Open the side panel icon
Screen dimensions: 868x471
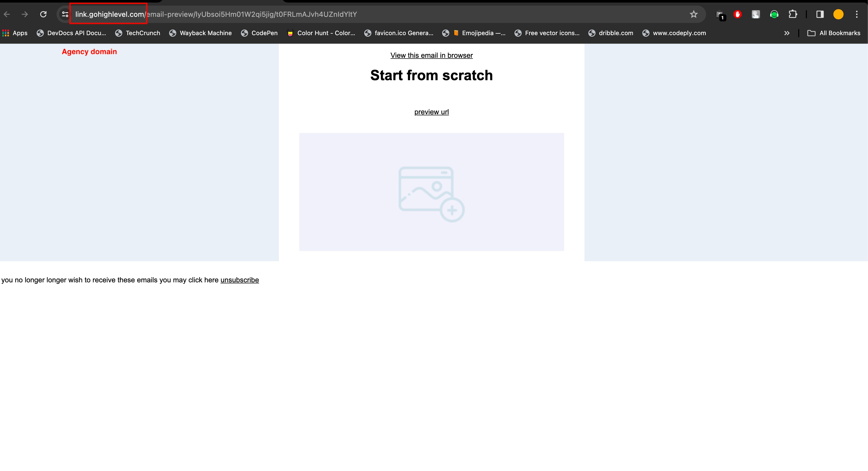click(820, 14)
